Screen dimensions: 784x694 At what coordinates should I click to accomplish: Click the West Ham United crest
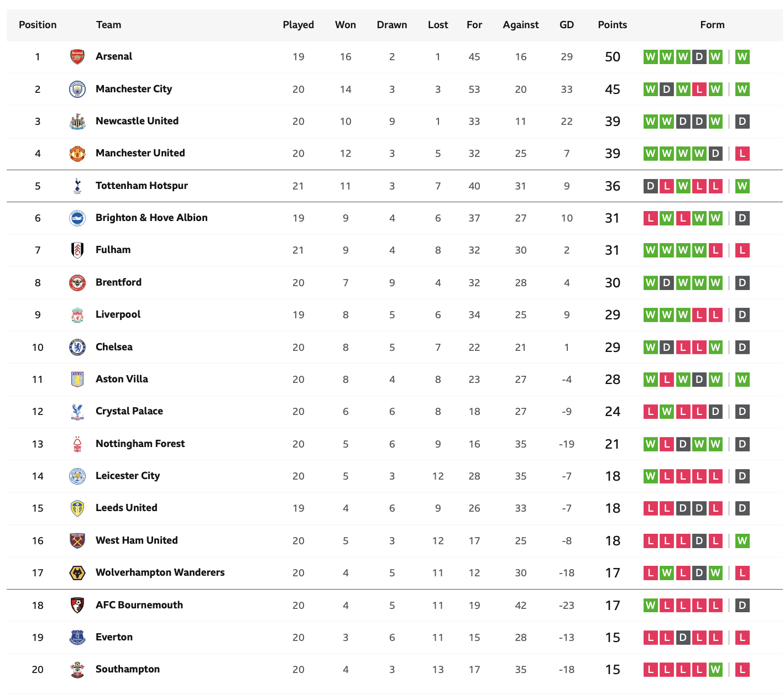click(77, 540)
